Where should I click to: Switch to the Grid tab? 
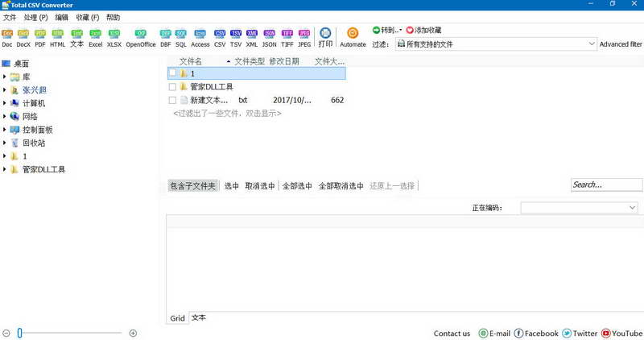(177, 318)
